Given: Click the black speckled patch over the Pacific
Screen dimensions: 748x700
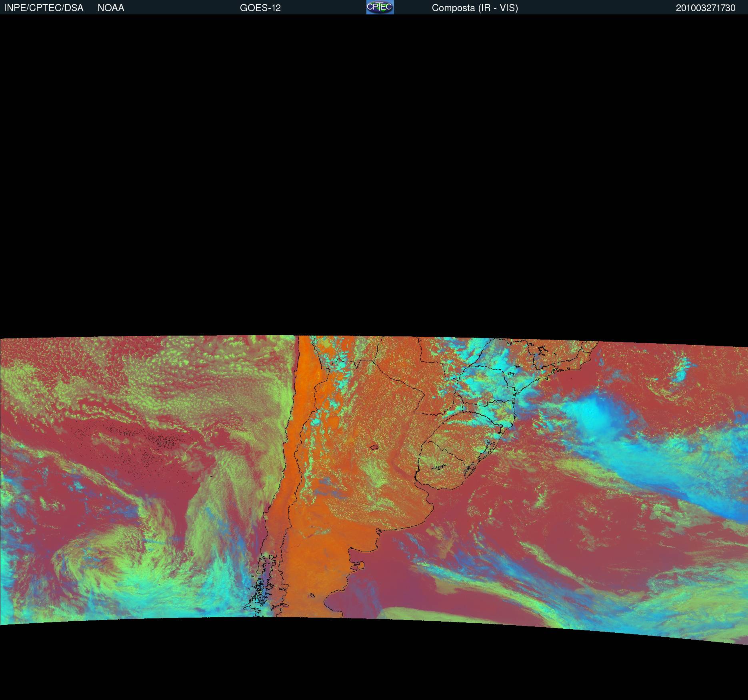Looking at the screenshot, I should click(x=164, y=440).
